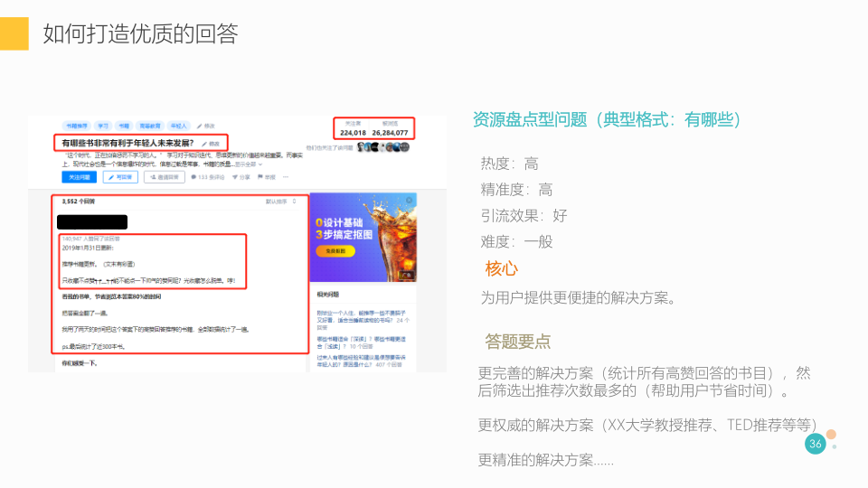The height and width of the screenshot is (488, 868).
Task: Click the slide title 如何打造优质的回答
Action: 141,33
